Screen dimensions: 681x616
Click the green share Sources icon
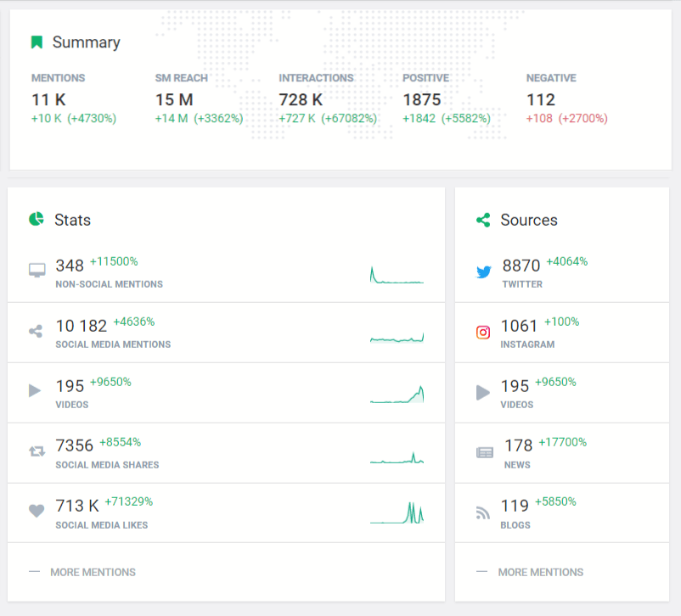[483, 220]
